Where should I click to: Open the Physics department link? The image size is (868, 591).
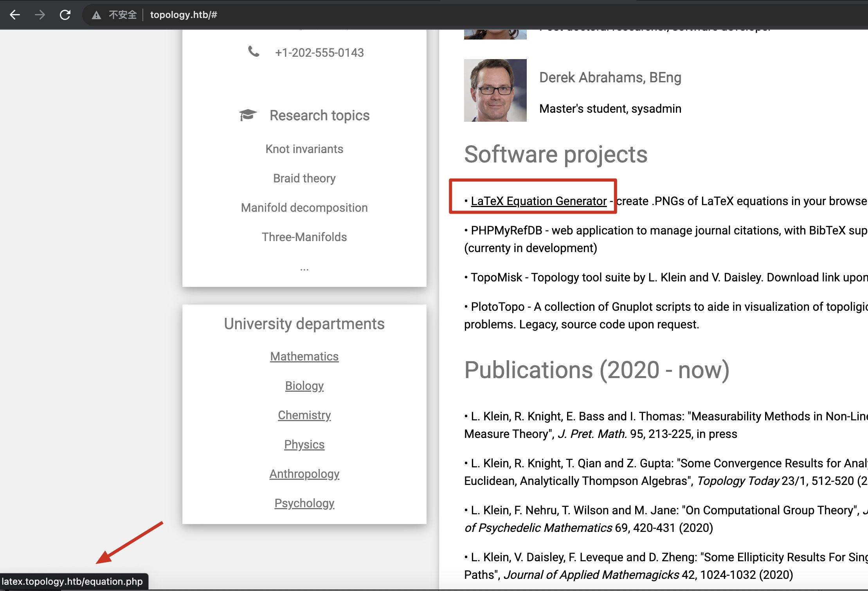click(304, 444)
